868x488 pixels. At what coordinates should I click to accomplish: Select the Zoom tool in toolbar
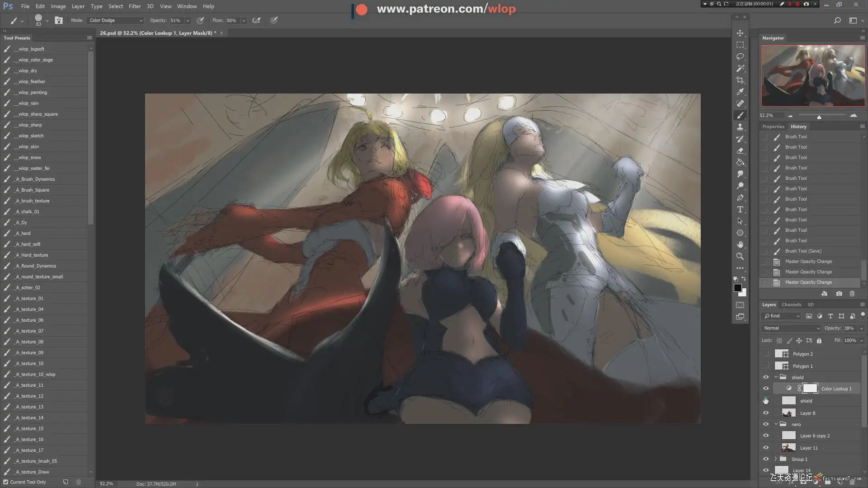(x=740, y=256)
